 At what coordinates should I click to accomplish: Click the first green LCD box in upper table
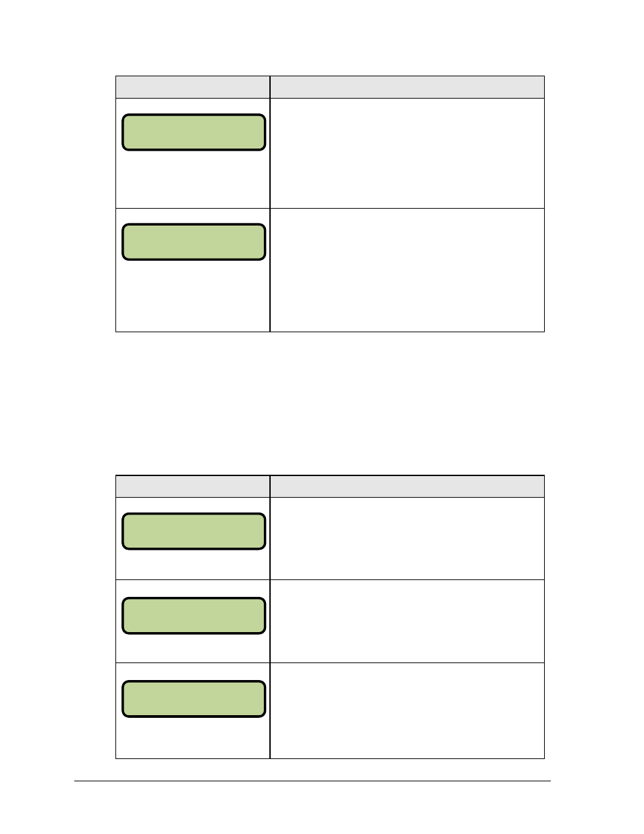point(194,132)
